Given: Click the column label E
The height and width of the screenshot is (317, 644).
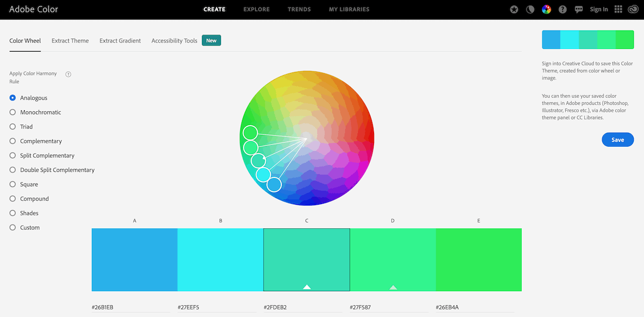Looking at the screenshot, I should [479, 221].
